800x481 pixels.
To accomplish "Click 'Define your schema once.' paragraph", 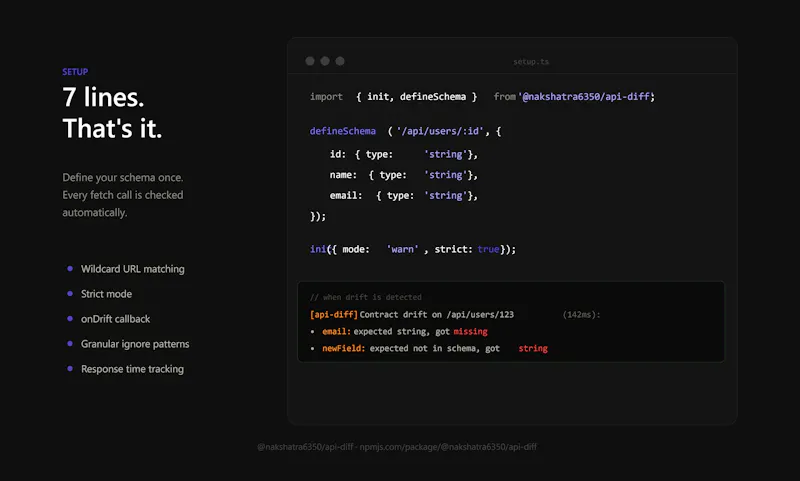I will tap(122, 195).
